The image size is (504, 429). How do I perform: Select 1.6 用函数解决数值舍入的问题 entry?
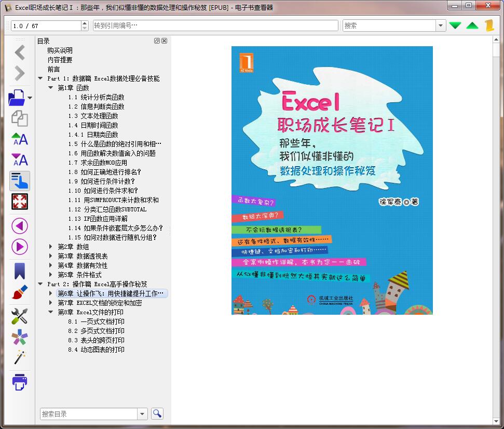click(x=112, y=153)
